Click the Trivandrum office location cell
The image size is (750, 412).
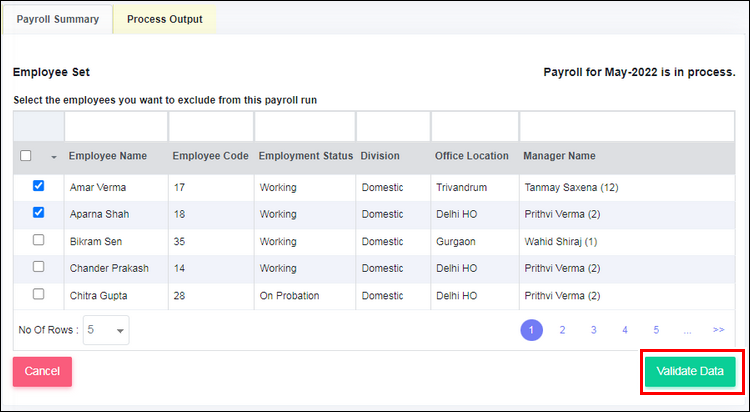point(475,188)
